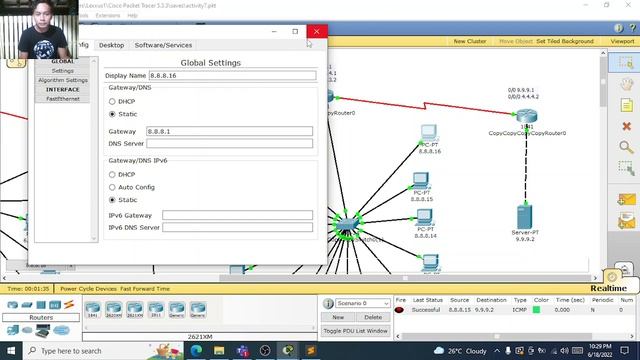Select the End Devices category icon
Viewport: 640px width, 360px height.
13,330
